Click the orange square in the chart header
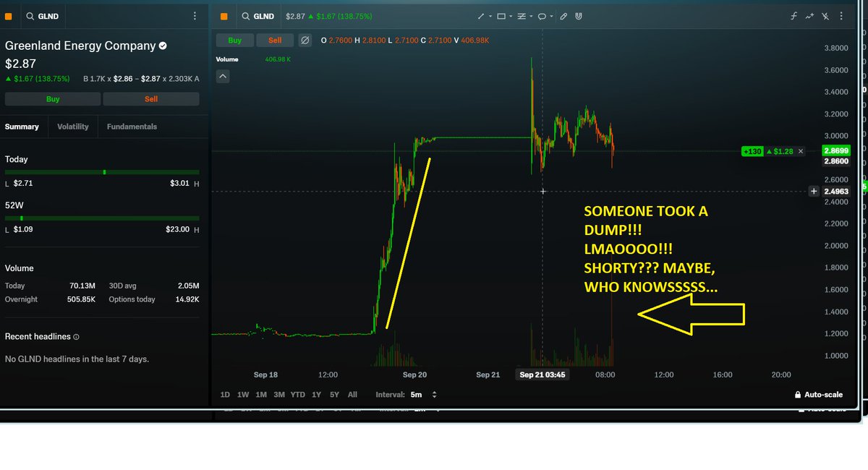This screenshot has width=868, height=470. [x=223, y=16]
